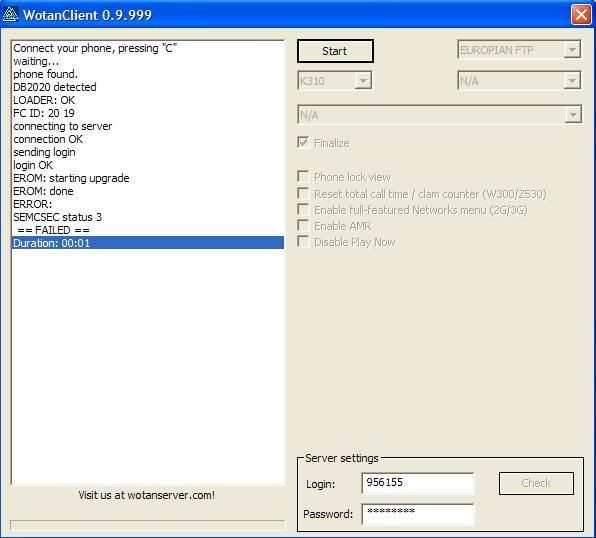Click the "Visit us at wotanserver.com!" text
This screenshot has width=596, height=538.
[147, 495]
